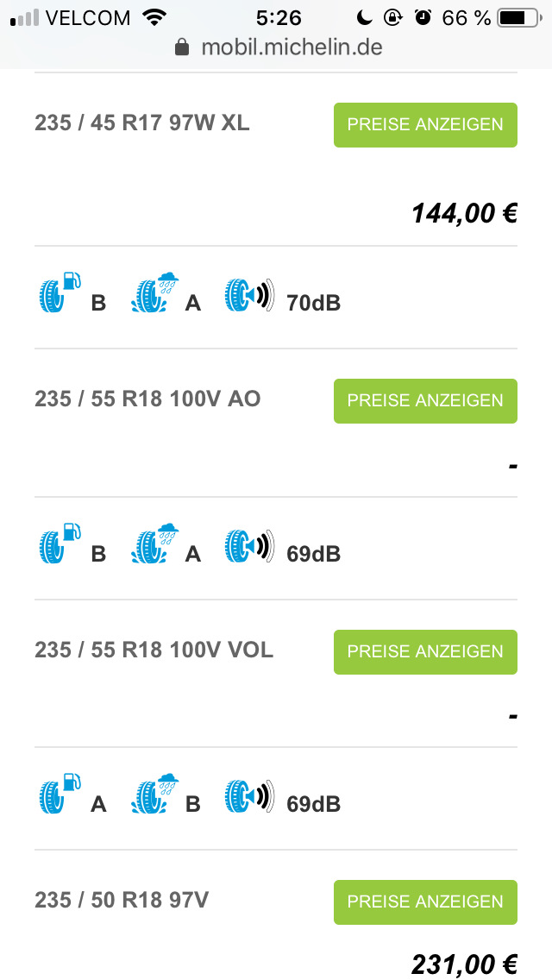Click noise icon below 235/55 R18 100V AO

point(249,544)
